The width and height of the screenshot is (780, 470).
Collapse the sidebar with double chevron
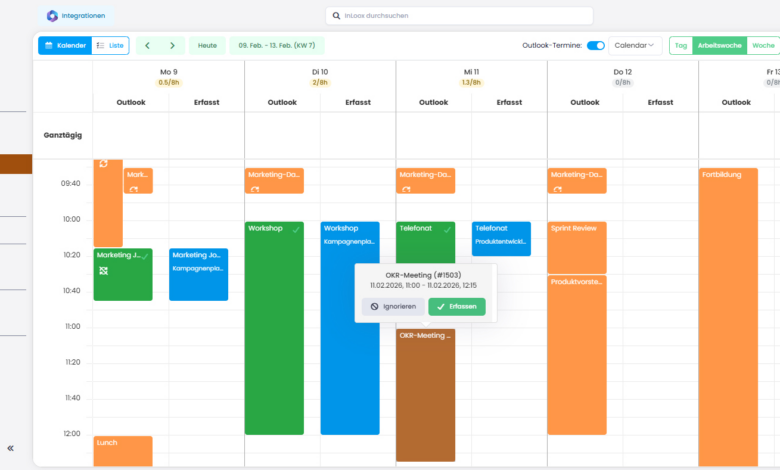click(x=11, y=449)
